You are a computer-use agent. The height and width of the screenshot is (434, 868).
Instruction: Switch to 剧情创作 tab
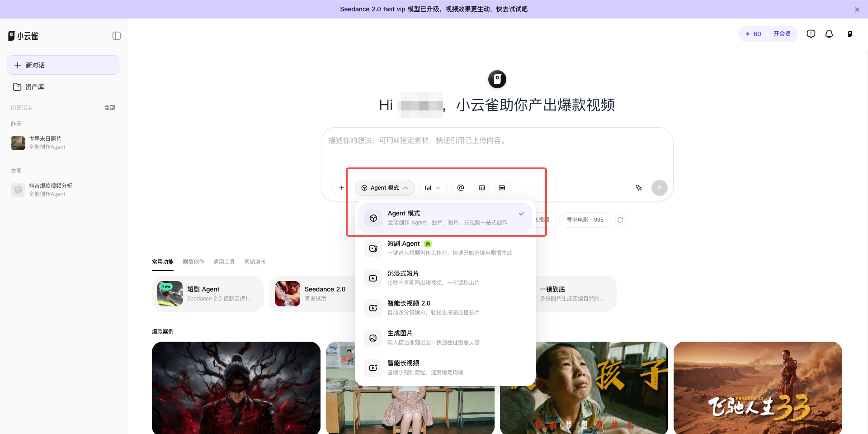coord(193,262)
